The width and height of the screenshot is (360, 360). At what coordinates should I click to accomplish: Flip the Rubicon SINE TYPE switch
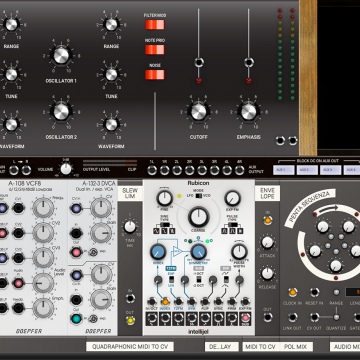164,225
